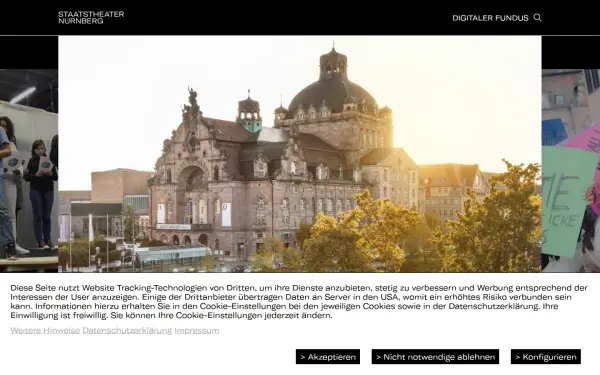Open the Digitaler Fundus menu item
This screenshot has height=375, width=600.
(x=490, y=18)
